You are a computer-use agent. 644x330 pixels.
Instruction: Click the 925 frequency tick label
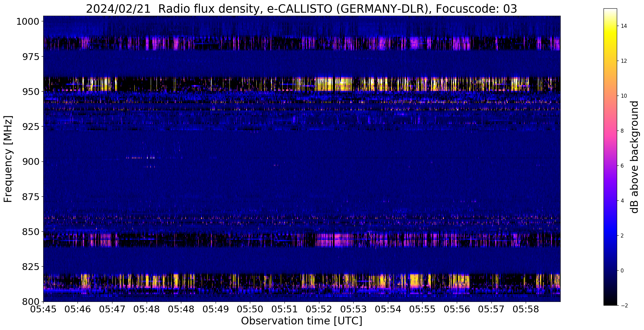tap(31, 126)
